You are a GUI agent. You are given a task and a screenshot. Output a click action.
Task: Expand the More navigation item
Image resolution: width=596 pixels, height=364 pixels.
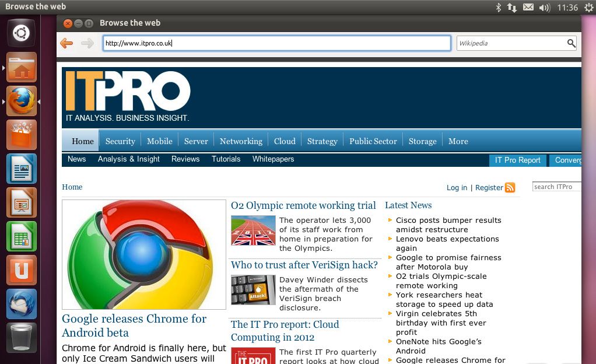click(x=458, y=141)
